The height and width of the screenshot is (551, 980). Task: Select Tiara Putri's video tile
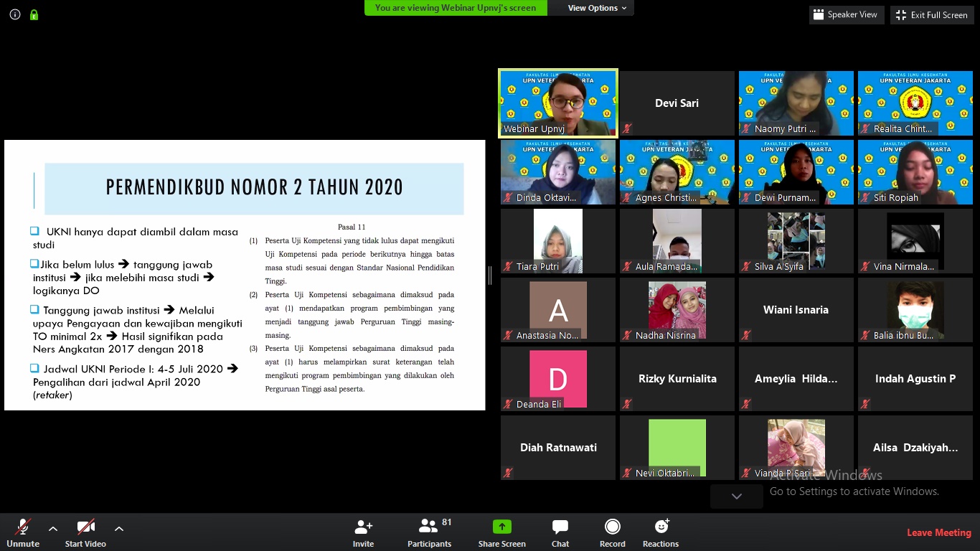tap(558, 241)
